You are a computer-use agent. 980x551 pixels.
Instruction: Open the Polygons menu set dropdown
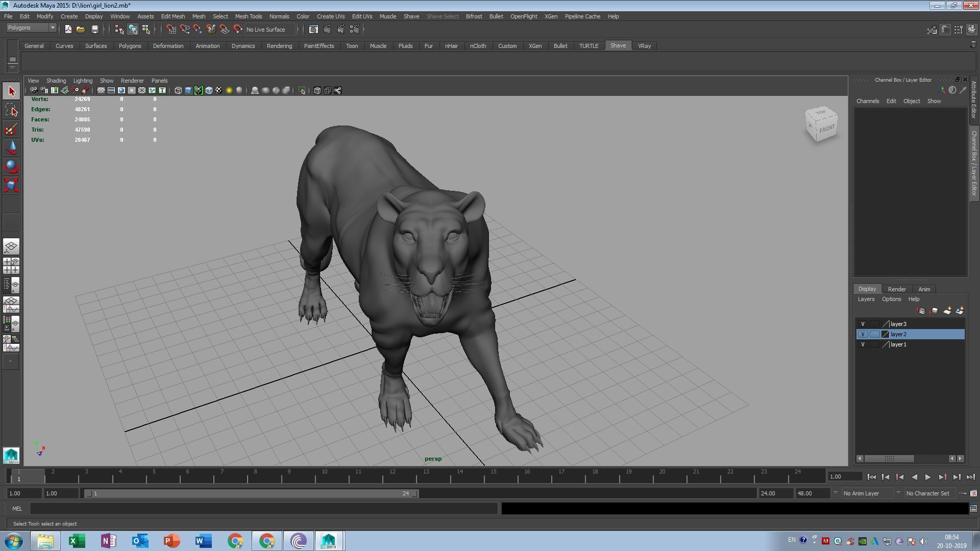31,28
